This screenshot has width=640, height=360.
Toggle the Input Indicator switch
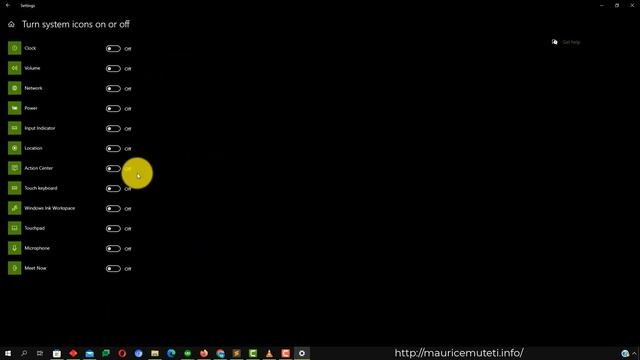(113, 129)
